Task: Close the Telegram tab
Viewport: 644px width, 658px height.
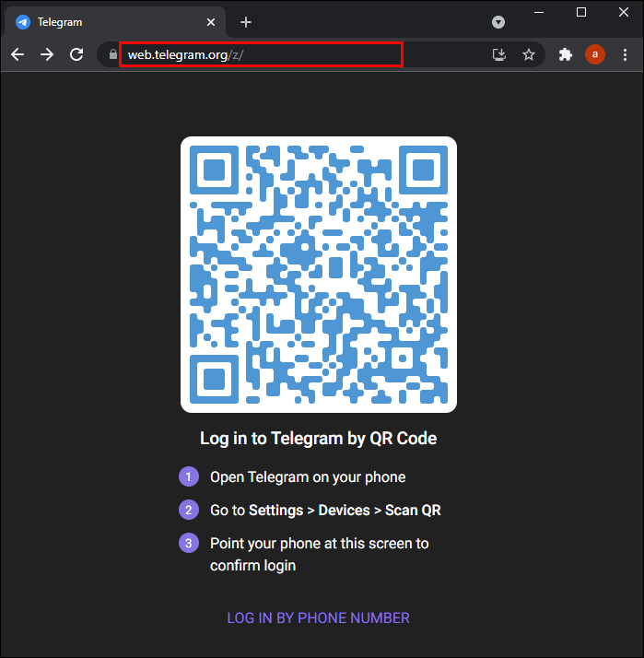Action: click(211, 22)
